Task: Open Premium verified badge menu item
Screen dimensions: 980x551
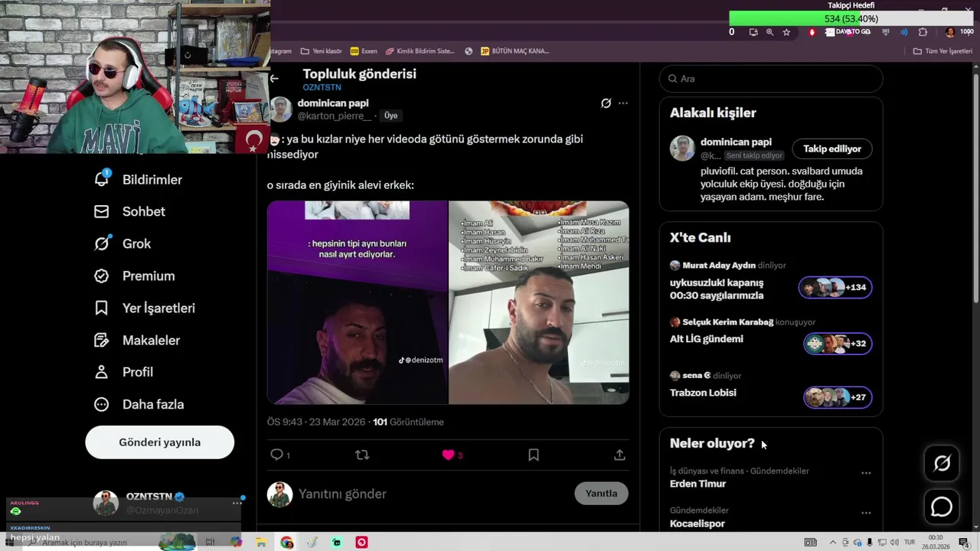Action: click(x=134, y=275)
